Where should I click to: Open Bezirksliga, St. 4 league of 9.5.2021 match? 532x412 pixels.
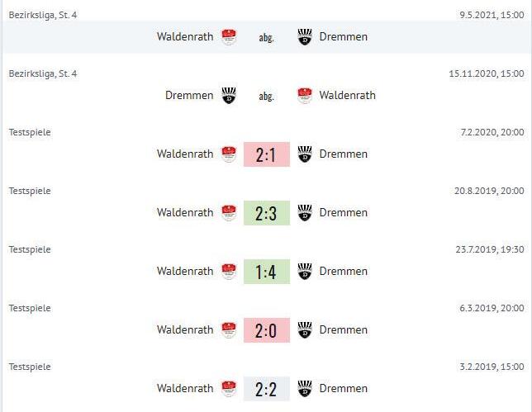pyautogui.click(x=43, y=15)
